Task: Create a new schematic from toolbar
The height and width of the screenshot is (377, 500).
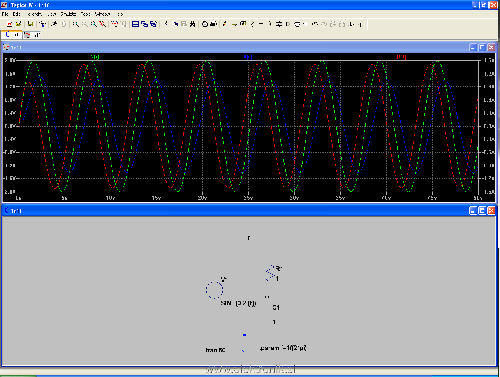Action: [x=10, y=24]
